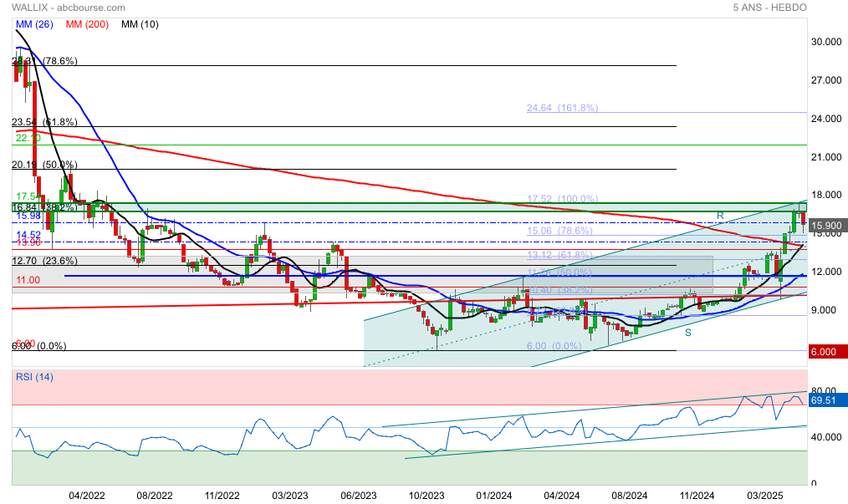Click the 11/2024 date axis label
This screenshot has width=848, height=504.
pyautogui.click(x=697, y=496)
